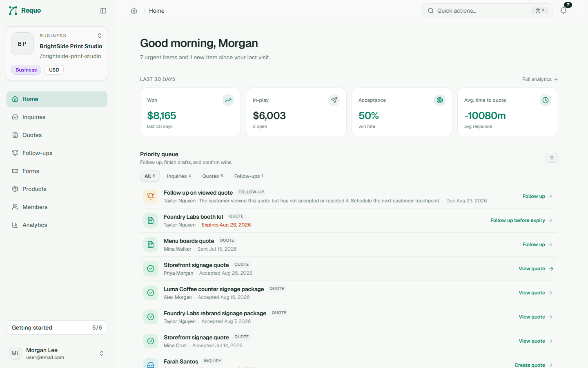The height and width of the screenshot is (368, 588).
Task: Click the search icon in Quick actions
Action: (x=431, y=11)
